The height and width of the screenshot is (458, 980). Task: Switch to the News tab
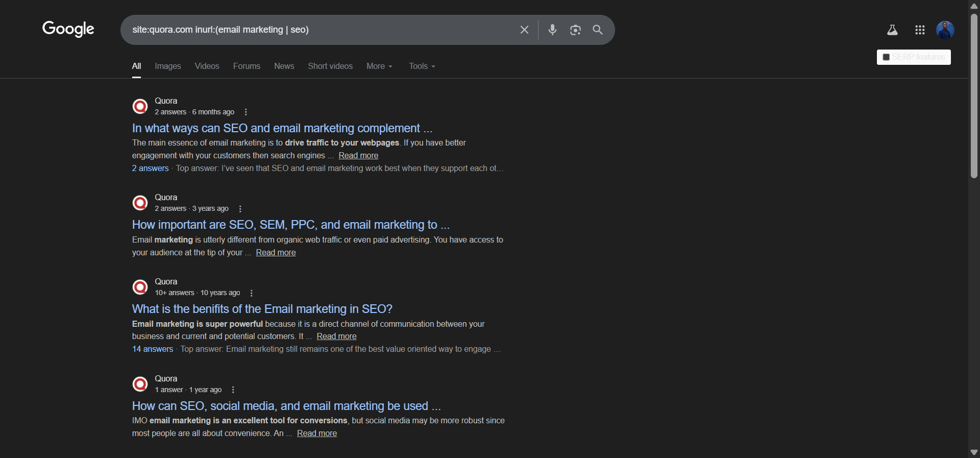(284, 66)
